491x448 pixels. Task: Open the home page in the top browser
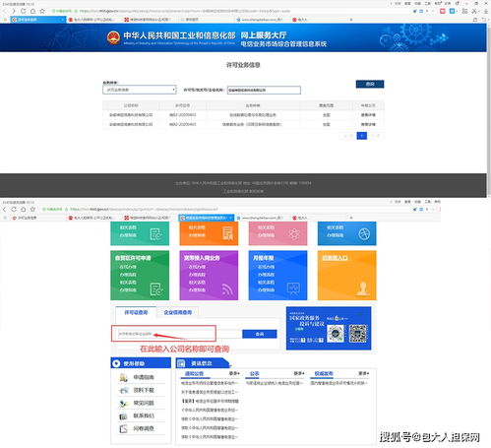pyautogui.click(x=32, y=11)
